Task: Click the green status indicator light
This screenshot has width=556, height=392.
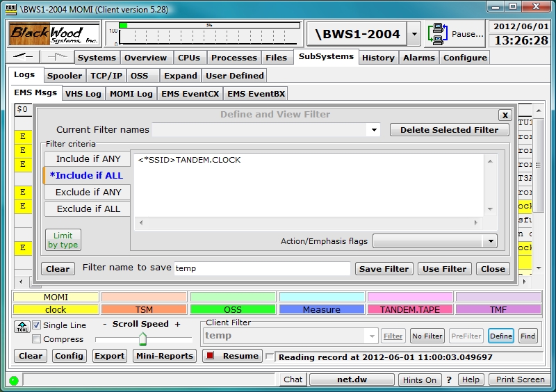Action: point(13,380)
